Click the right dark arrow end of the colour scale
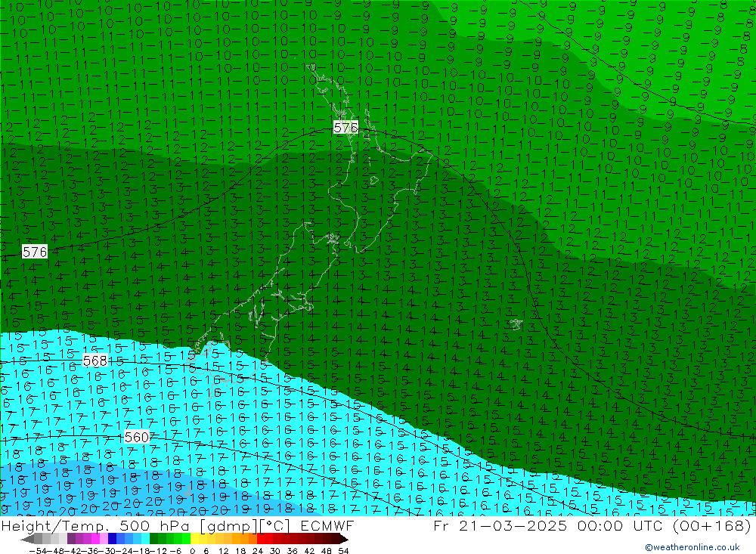 coord(342,539)
